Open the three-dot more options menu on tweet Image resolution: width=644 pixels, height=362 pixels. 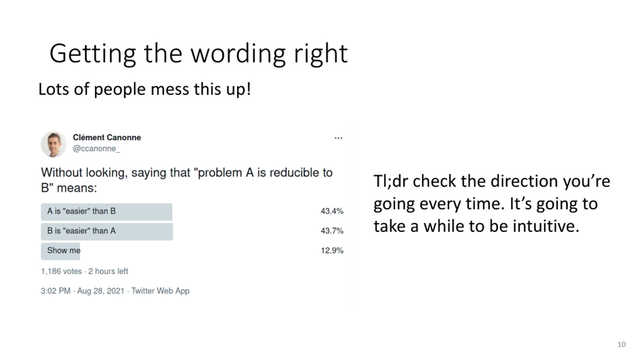coord(338,138)
